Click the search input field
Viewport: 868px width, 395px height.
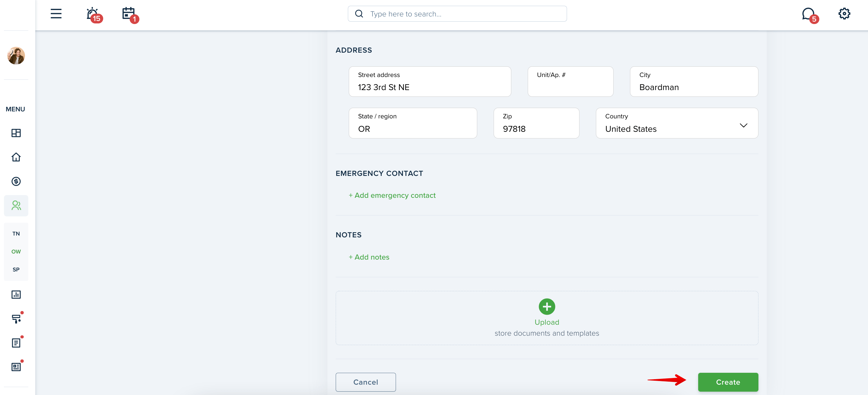coord(457,14)
